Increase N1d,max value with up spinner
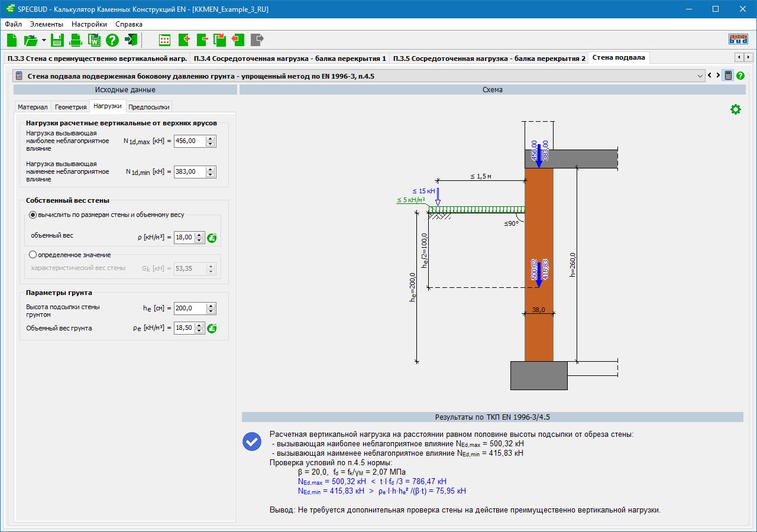 210,138
